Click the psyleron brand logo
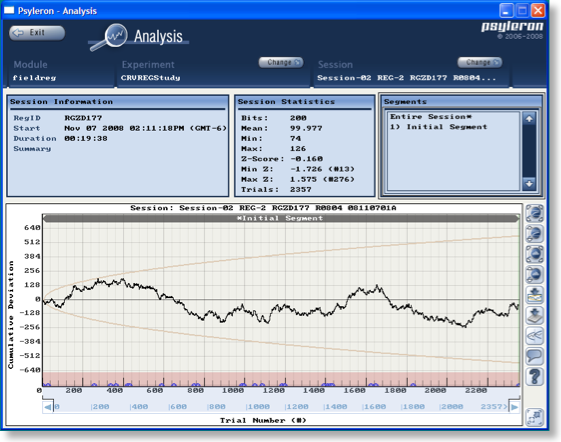The image size is (561, 442). 512,26
